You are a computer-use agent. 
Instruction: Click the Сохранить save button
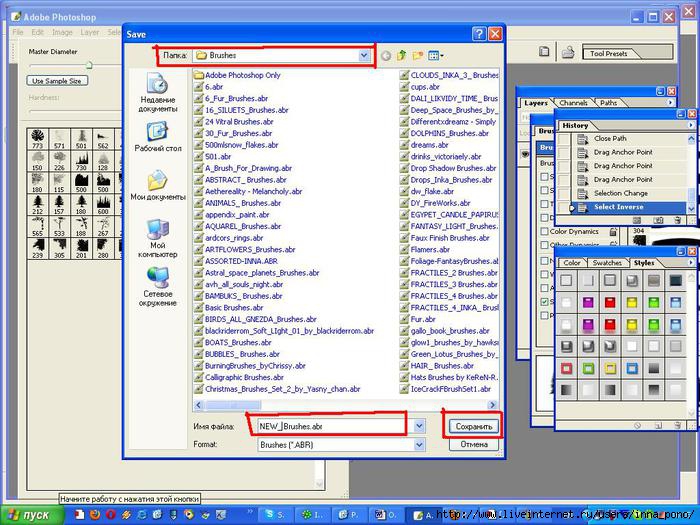coord(474,426)
